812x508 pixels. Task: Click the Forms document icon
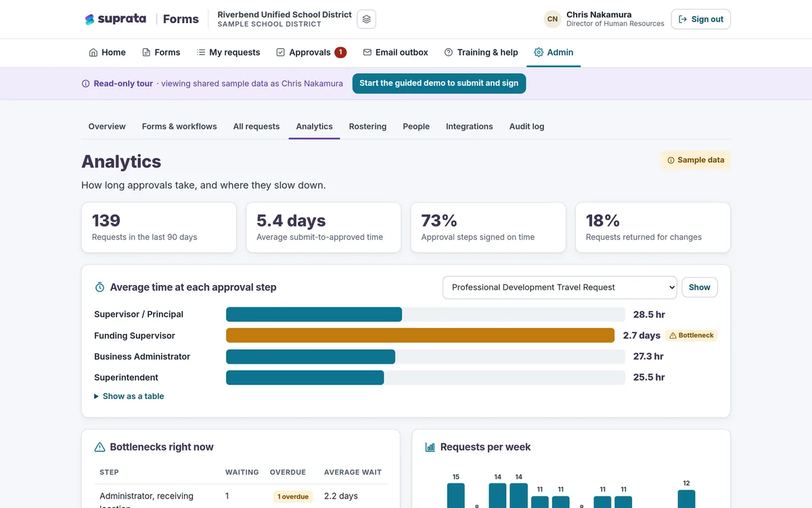146,52
